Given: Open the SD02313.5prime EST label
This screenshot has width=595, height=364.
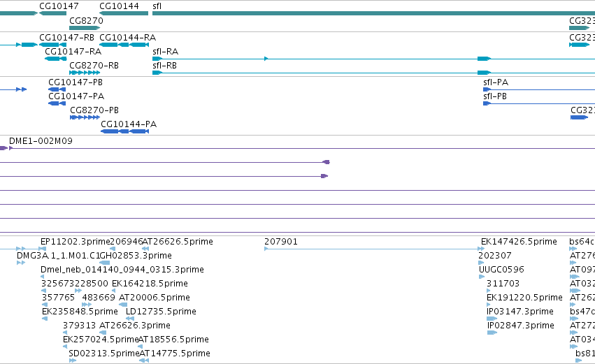Looking at the screenshot, I should pos(104,354).
